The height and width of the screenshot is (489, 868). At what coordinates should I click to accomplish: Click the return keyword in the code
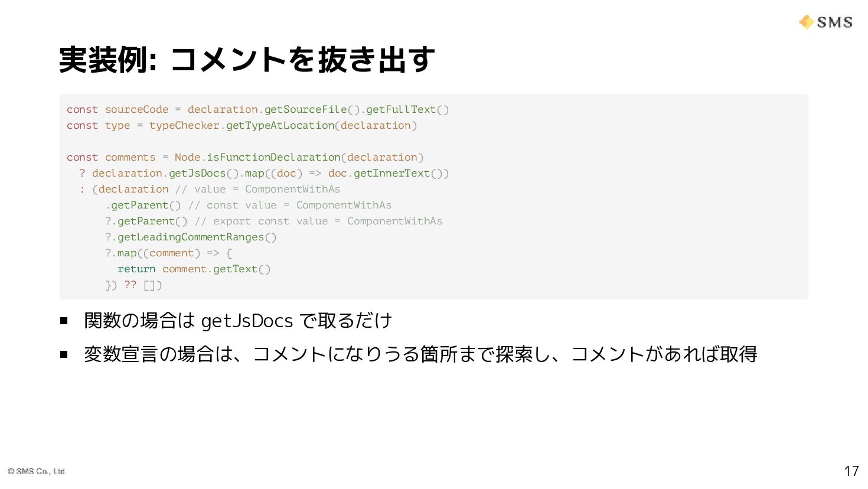(x=136, y=269)
